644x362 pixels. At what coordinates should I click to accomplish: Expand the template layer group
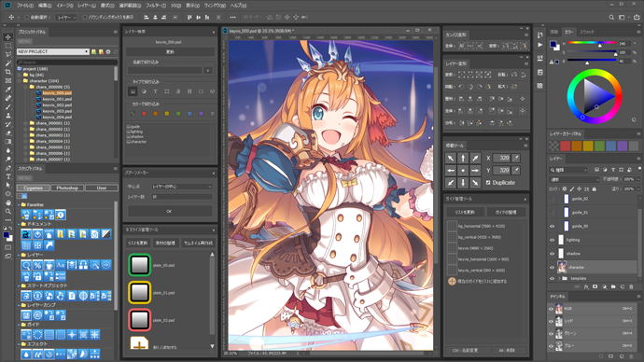pyautogui.click(x=559, y=278)
